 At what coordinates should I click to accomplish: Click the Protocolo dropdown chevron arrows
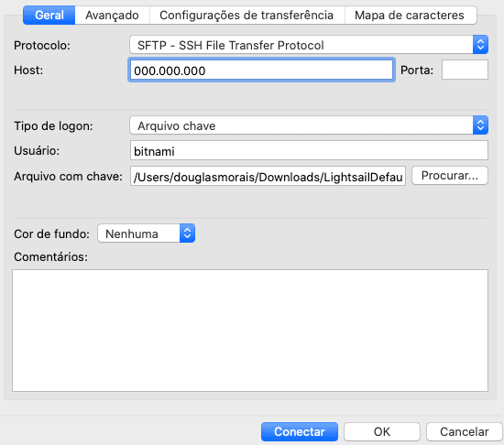tap(480, 45)
